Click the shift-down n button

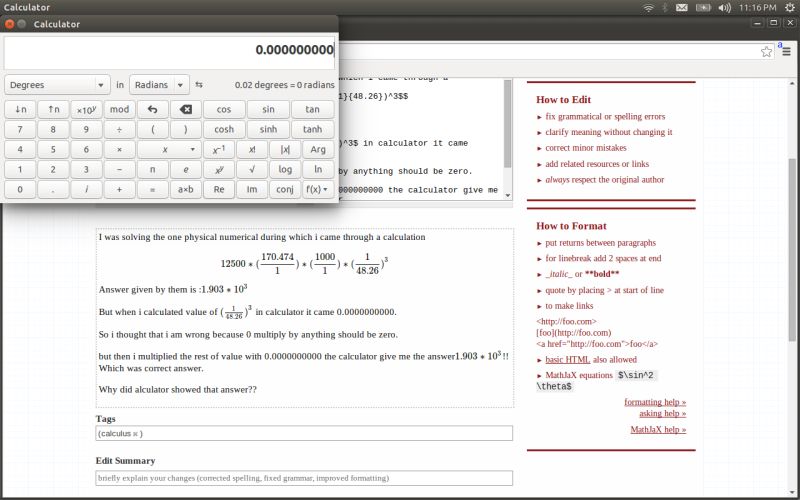point(20,109)
